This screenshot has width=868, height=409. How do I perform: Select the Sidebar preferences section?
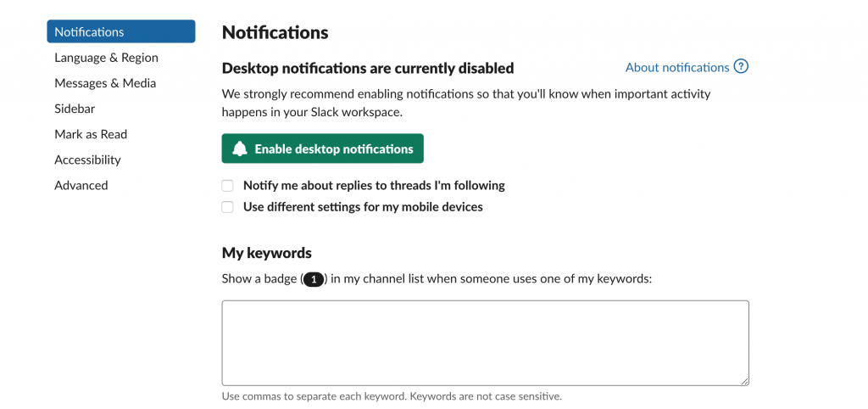point(75,109)
